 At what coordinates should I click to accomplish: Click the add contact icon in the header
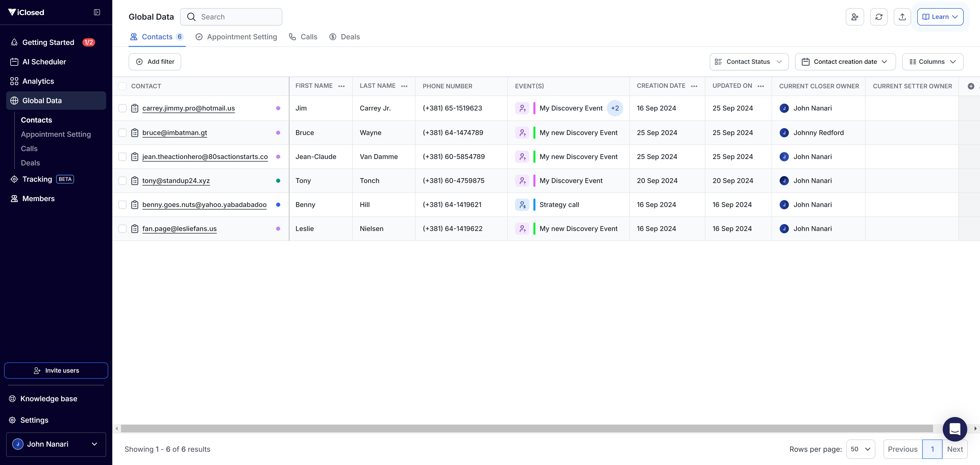pyautogui.click(x=854, y=17)
